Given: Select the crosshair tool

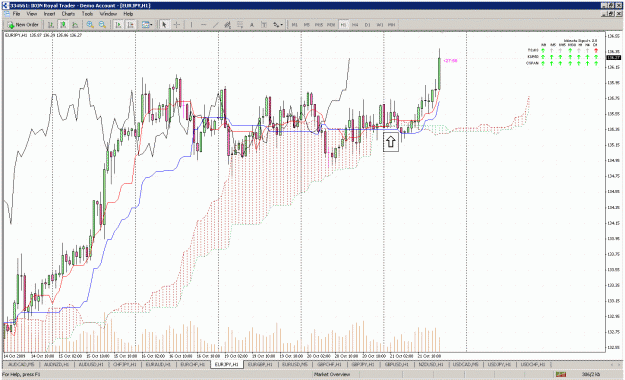Looking at the screenshot, I should (177, 25).
